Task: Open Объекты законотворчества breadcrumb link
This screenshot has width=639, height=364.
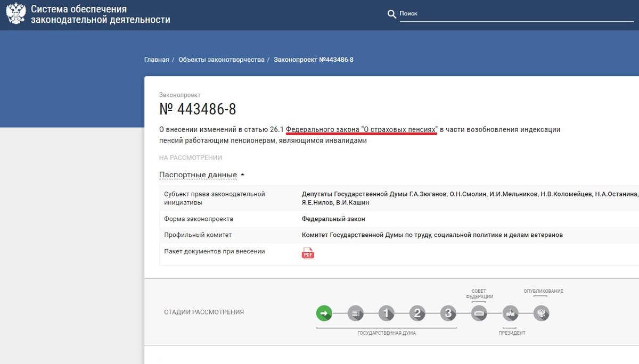Action: (x=222, y=60)
